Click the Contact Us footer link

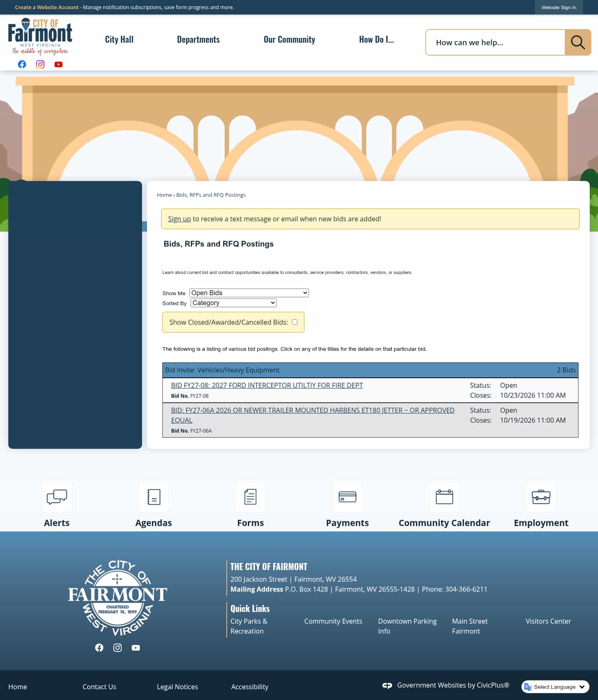click(99, 687)
